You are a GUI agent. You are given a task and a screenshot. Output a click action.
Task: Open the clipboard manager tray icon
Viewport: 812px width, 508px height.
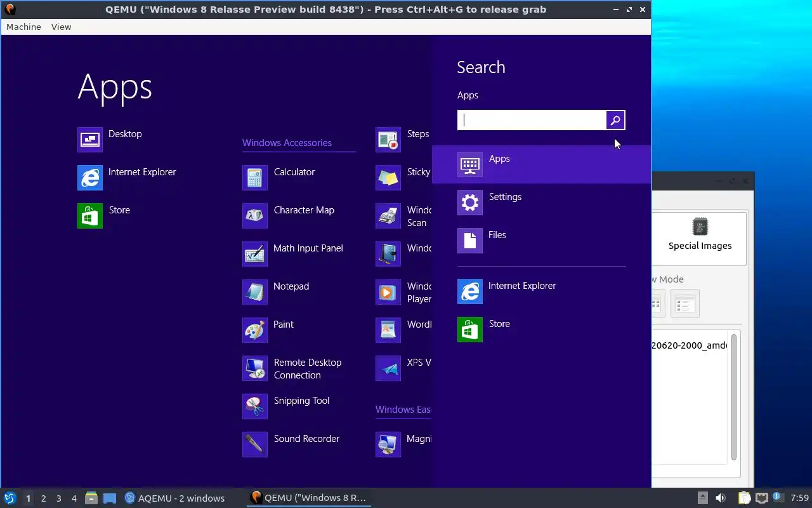point(745,498)
